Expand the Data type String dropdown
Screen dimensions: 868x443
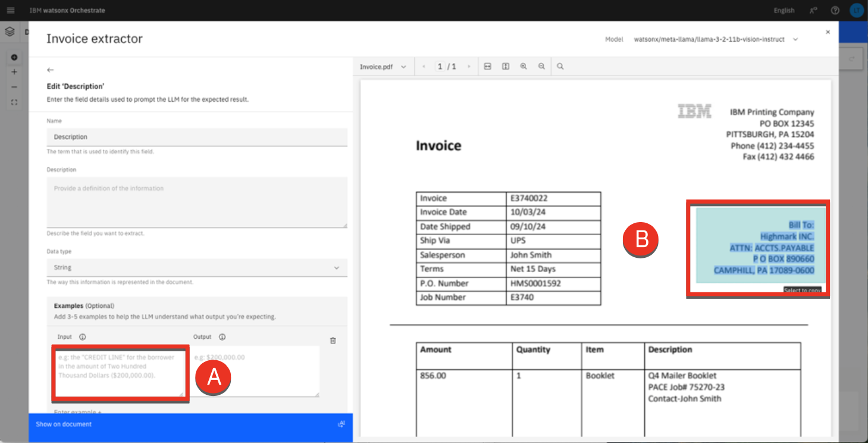pos(197,268)
